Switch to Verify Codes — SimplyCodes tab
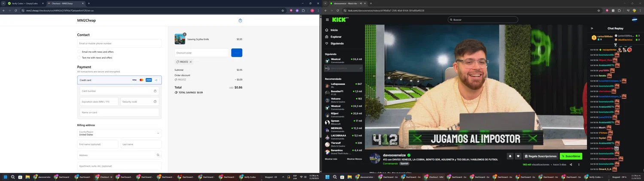This screenshot has height=181, width=644. 26,3
